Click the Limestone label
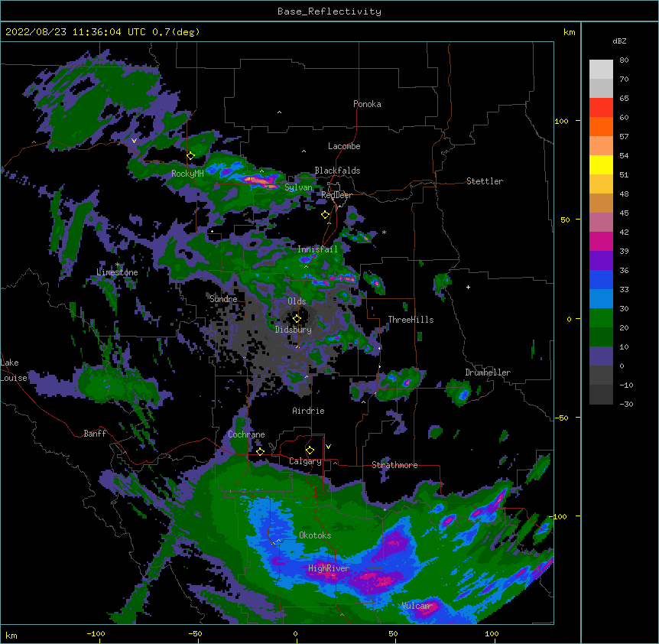Screen dimensions: 659x644 [x=117, y=272]
